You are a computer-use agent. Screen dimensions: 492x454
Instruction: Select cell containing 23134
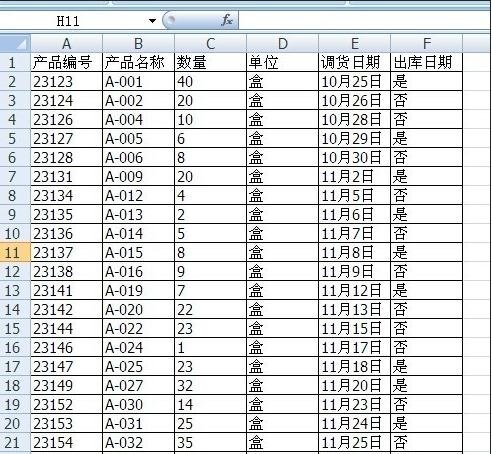(x=67, y=195)
